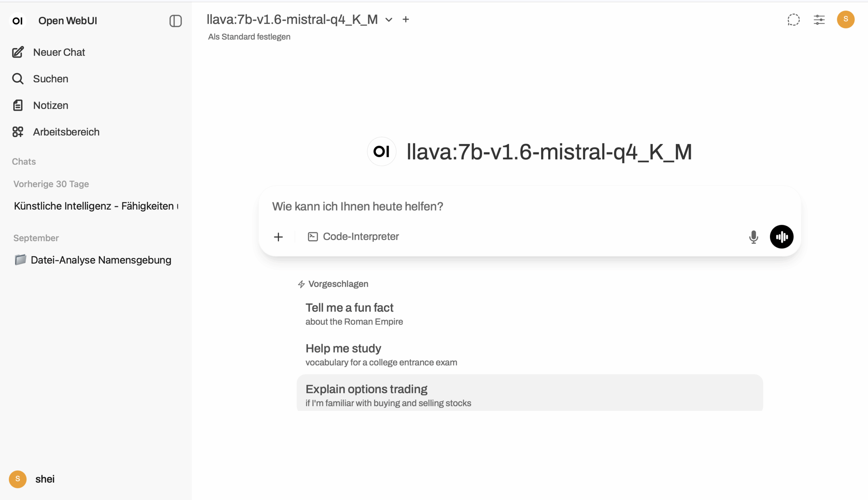Image resolution: width=868 pixels, height=500 pixels.
Task: Open the model selector dropdown chevron
Action: pyautogui.click(x=389, y=20)
